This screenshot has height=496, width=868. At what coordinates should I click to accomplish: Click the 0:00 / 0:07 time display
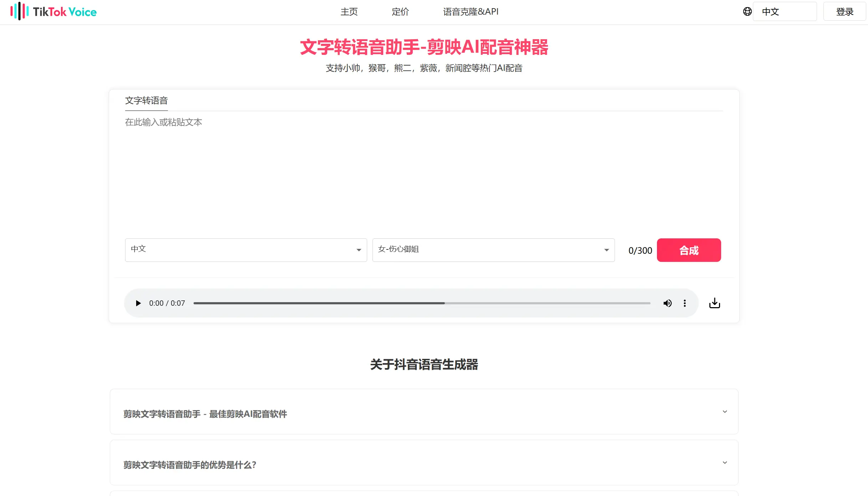coord(167,303)
